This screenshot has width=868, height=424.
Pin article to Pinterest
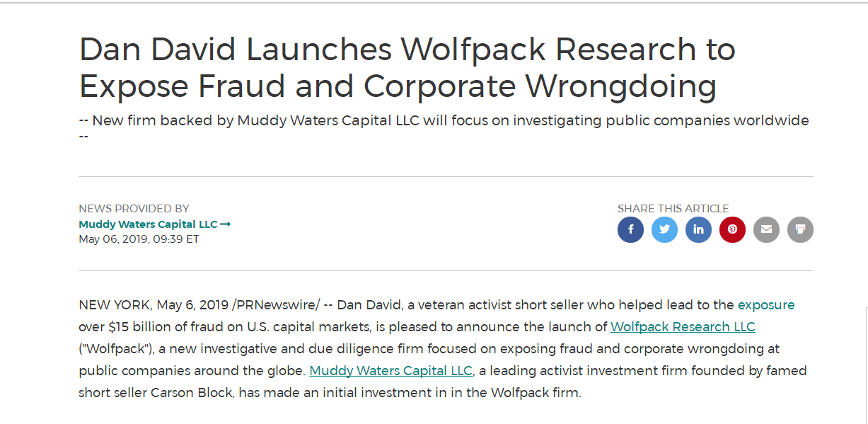click(732, 229)
